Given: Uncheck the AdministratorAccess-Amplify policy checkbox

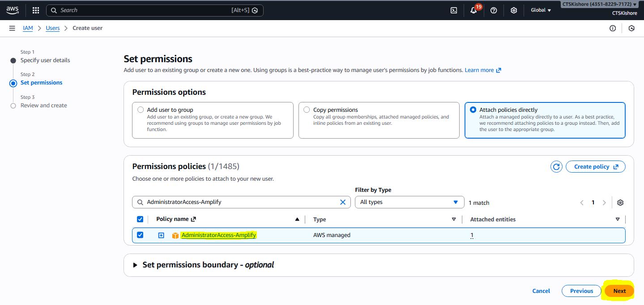Looking at the screenshot, I should tap(140, 235).
